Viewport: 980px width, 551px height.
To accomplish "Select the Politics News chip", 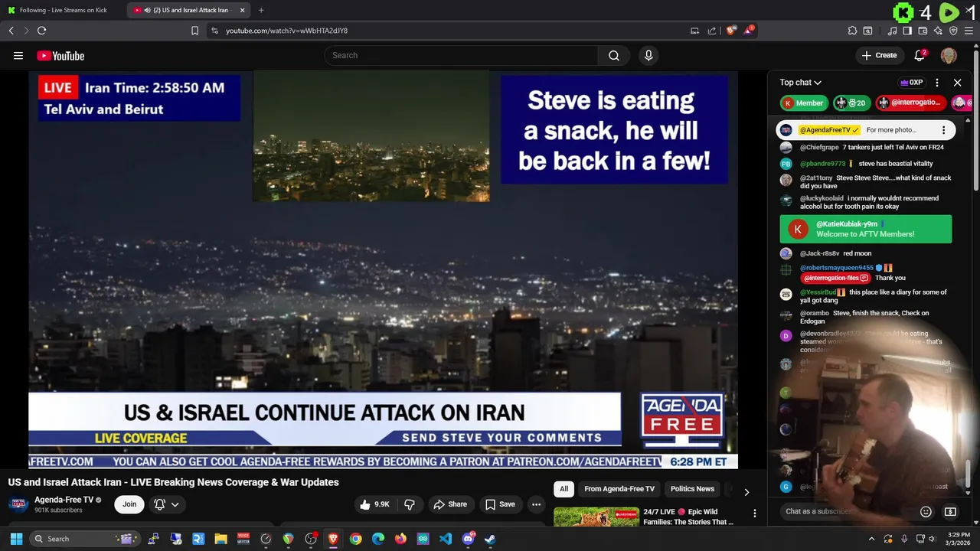I will tap(692, 489).
